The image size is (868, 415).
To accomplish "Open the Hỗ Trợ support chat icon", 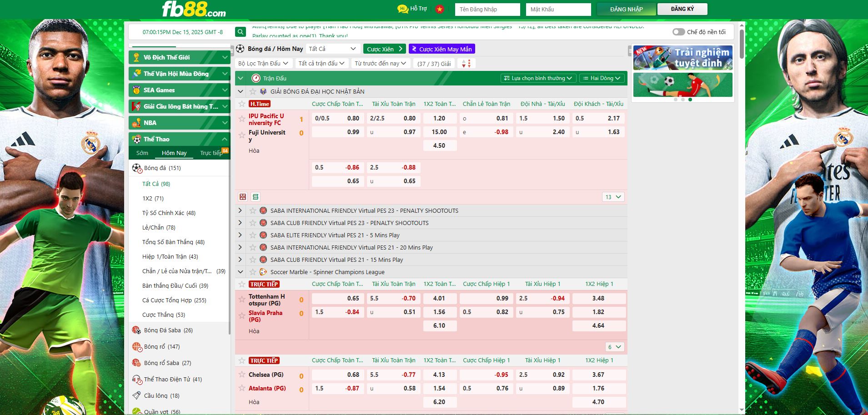I will tap(402, 9).
